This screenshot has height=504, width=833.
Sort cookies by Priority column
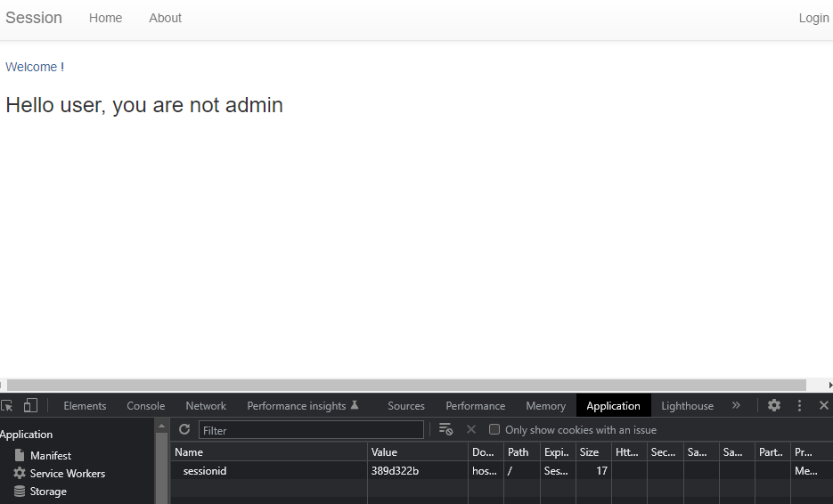(x=812, y=452)
